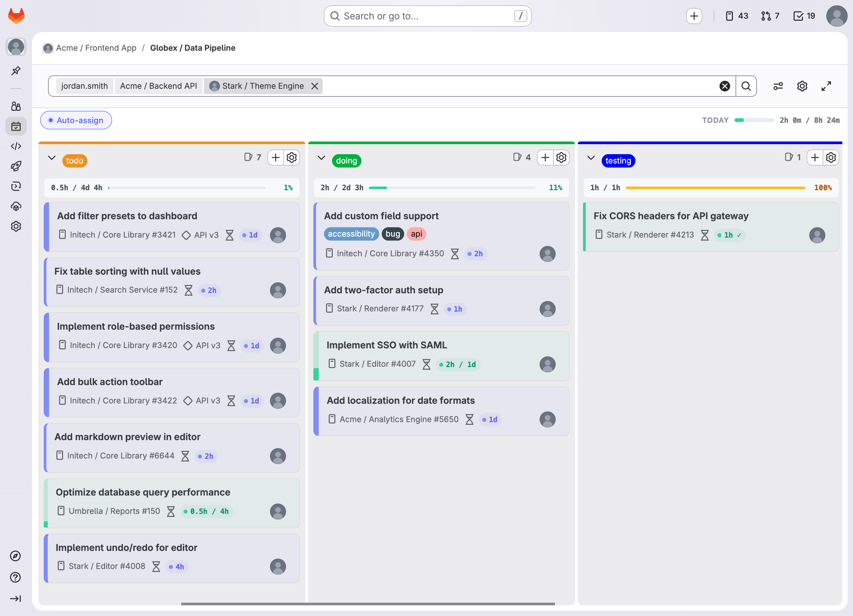Collapse the doing column with its chevron
This screenshot has height=616, width=853.
coord(322,158)
